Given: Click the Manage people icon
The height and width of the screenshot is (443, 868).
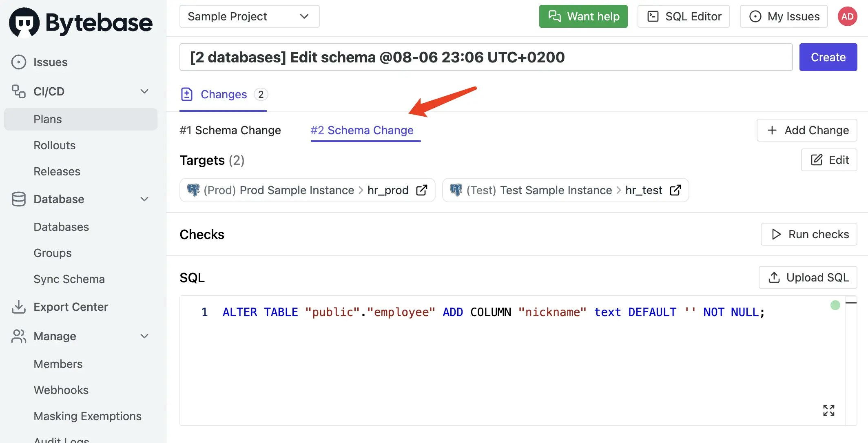Looking at the screenshot, I should (19, 336).
